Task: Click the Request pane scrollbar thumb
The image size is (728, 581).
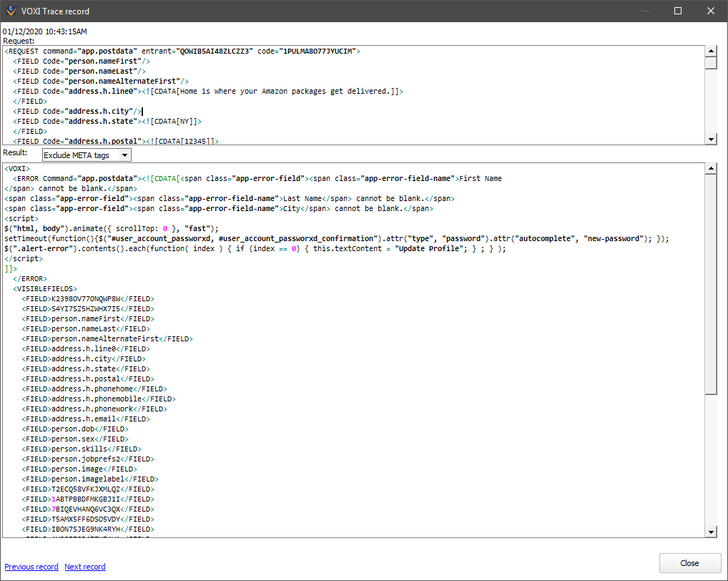Action: 711,63
